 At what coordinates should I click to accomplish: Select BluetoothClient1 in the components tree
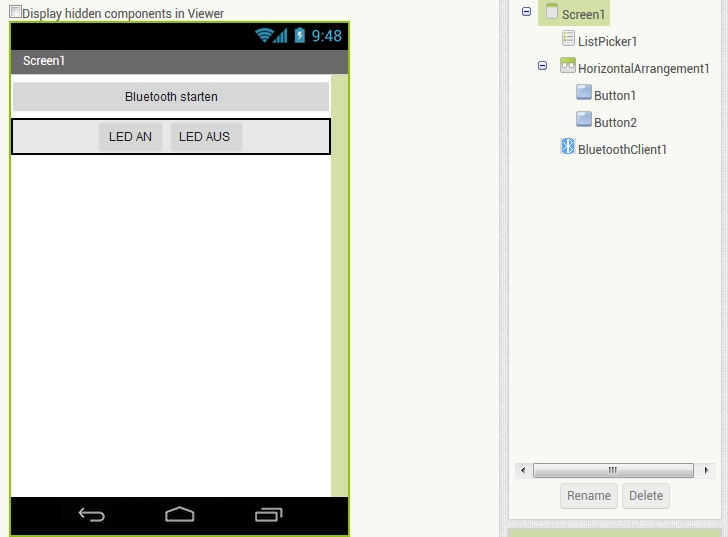pos(622,149)
